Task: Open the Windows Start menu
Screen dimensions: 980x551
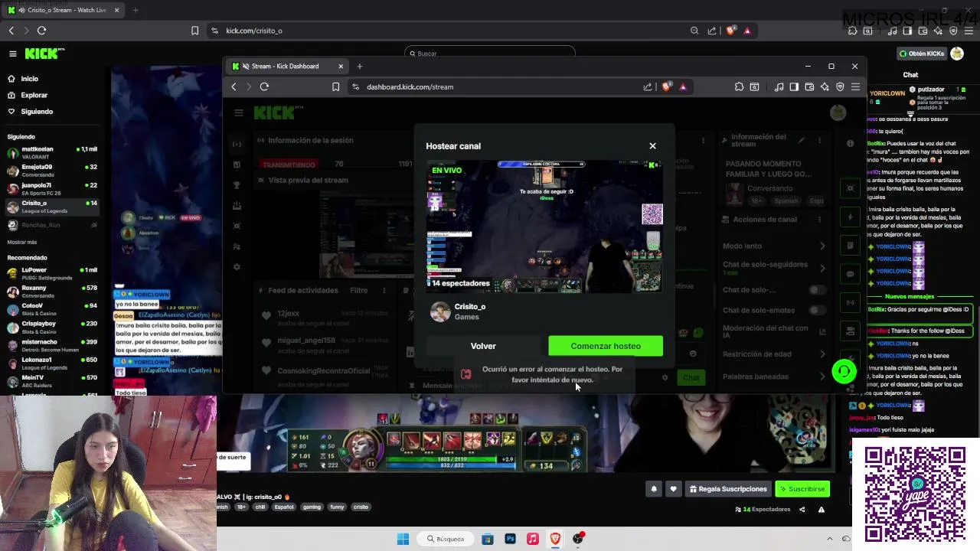Action: coord(403,539)
